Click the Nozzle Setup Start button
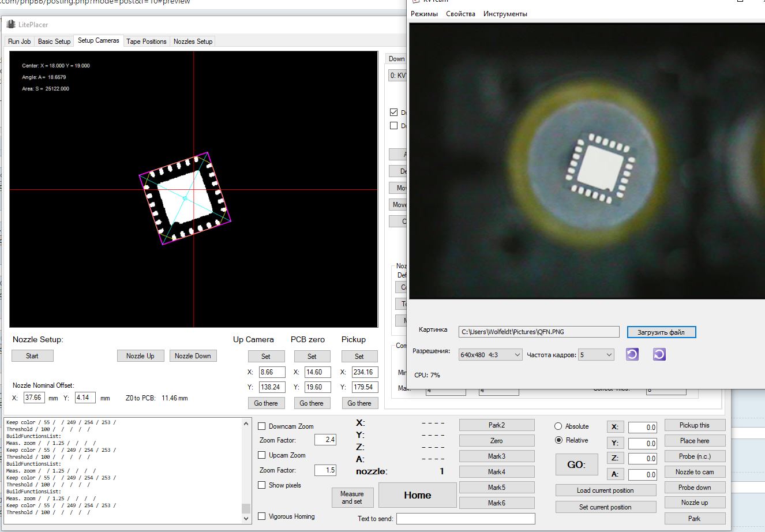Screen dimensions: 765x532 [32, 356]
